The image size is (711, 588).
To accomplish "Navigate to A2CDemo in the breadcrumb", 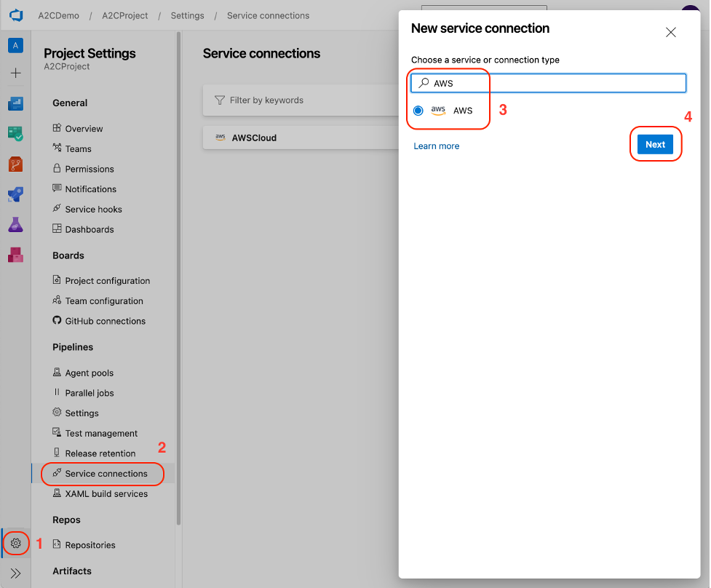I will (x=62, y=15).
